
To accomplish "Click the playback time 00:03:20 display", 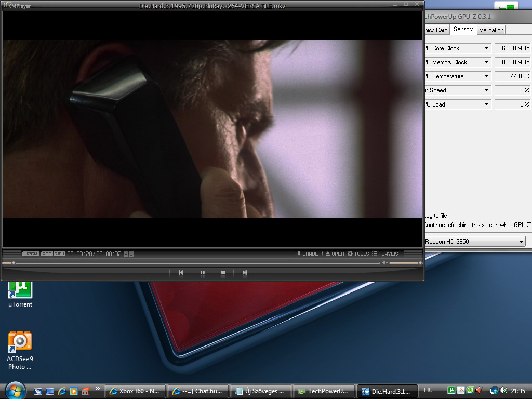I will [79, 254].
